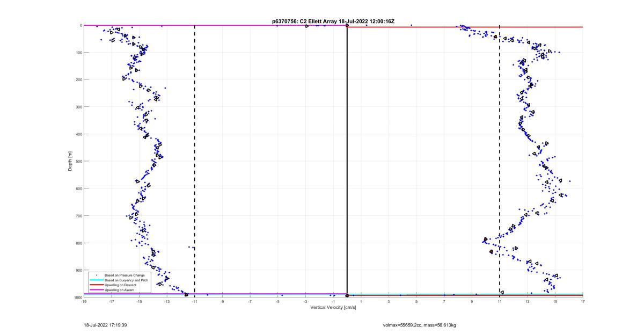
Task: Click the x-axis tick label "-13"
Action: [167, 301]
